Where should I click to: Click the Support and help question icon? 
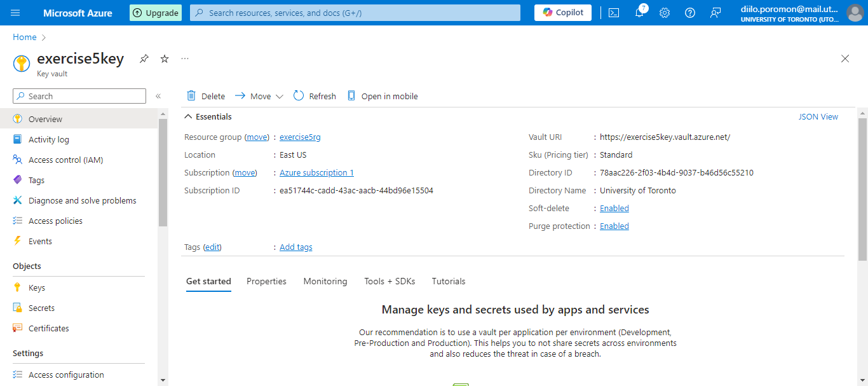pyautogui.click(x=690, y=13)
